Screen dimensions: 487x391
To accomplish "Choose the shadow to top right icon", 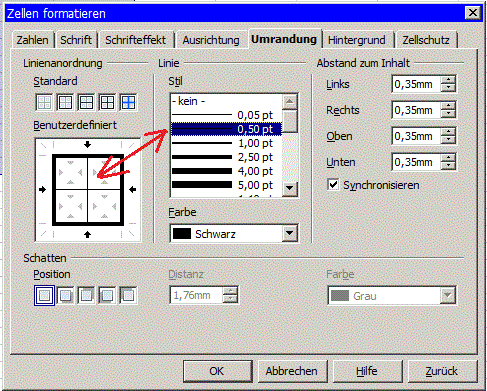I will tap(86, 295).
